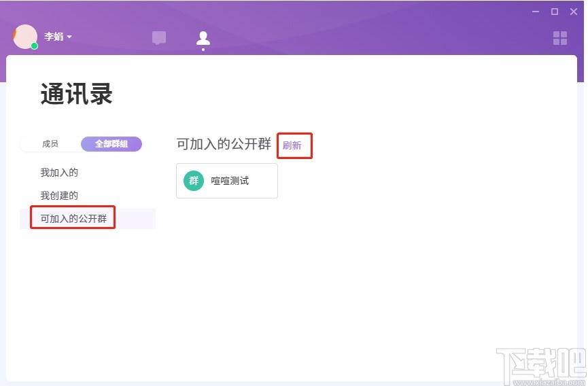Screen dimensions: 588x386
Task: Minimize the window
Action: [536, 12]
